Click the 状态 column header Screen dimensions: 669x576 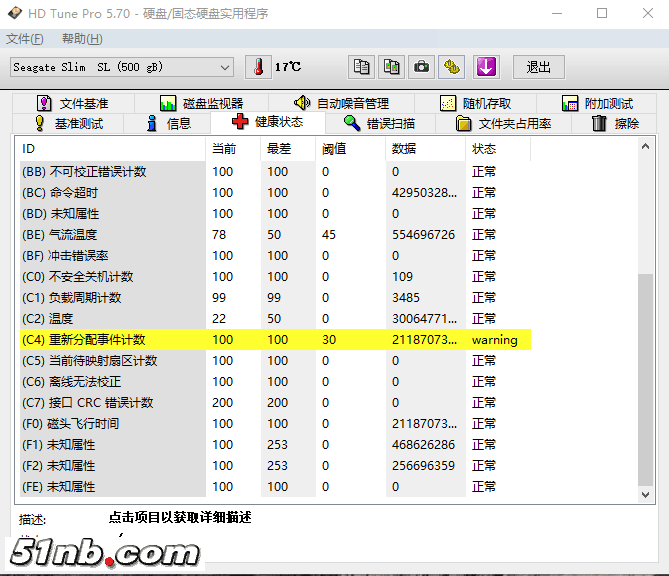tap(495, 149)
